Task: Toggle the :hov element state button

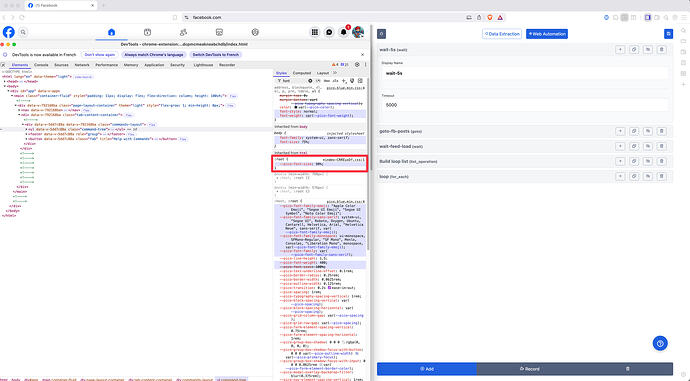Action: (327, 81)
